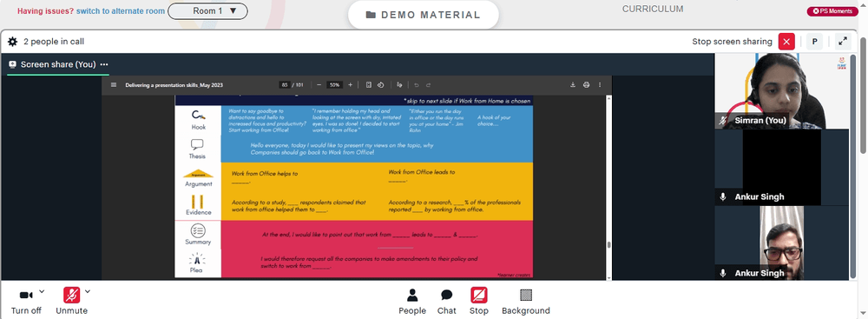Enter fullscreen with the expand arrows icon
The height and width of the screenshot is (319, 868).
coord(843,42)
